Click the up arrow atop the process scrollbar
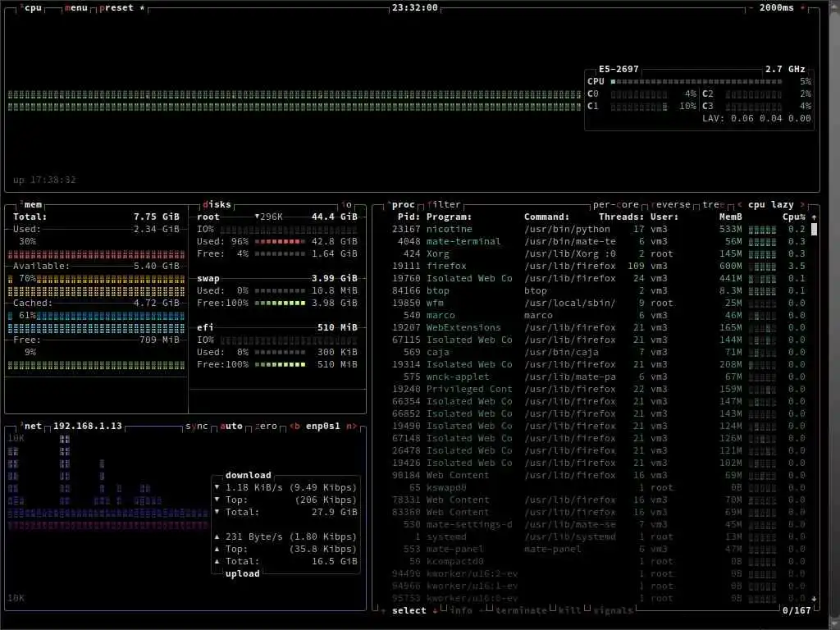840x630 pixels. click(815, 217)
